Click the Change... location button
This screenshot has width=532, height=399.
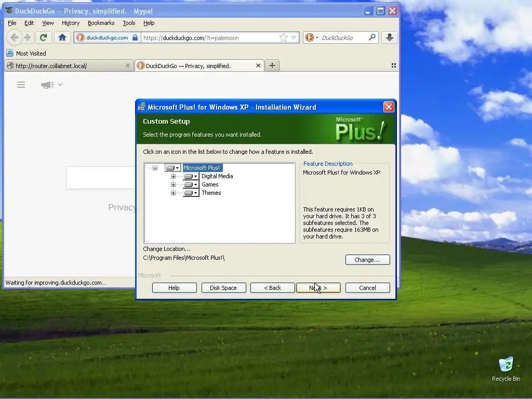[367, 260]
